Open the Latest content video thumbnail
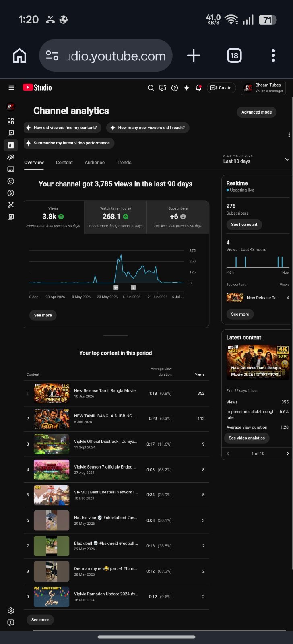 [x=258, y=362]
